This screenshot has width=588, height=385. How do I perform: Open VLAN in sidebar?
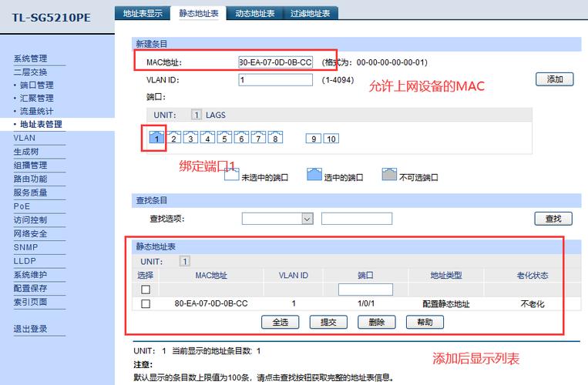pos(25,138)
